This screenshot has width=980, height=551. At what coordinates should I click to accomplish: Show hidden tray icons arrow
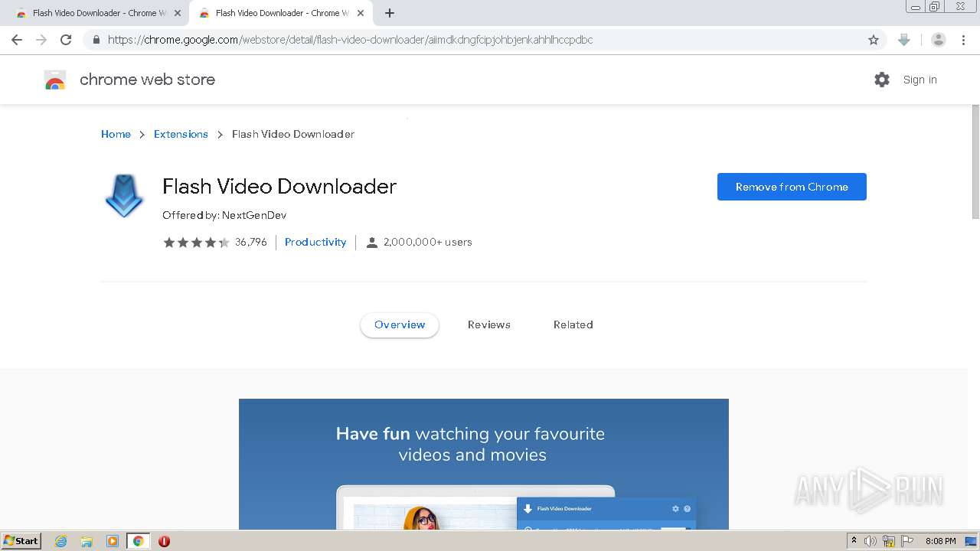pyautogui.click(x=854, y=541)
